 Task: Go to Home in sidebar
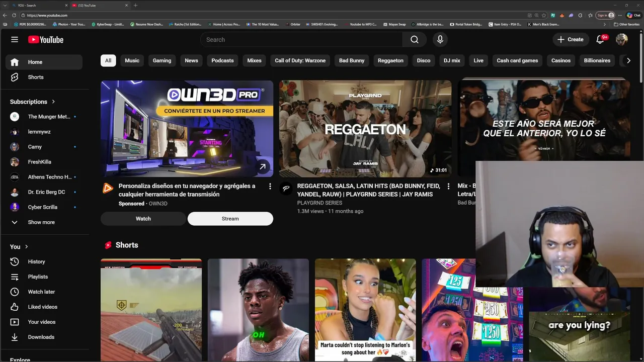pyautogui.click(x=44, y=62)
